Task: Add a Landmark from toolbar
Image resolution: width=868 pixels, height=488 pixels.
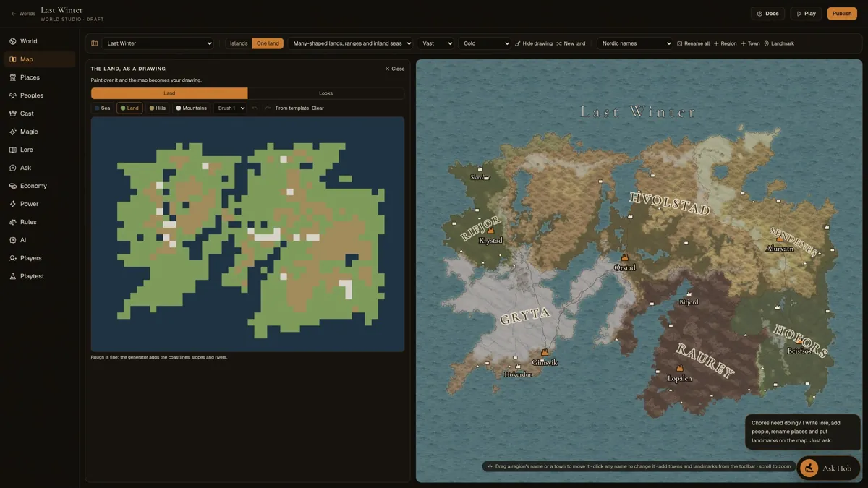Action: tap(779, 43)
